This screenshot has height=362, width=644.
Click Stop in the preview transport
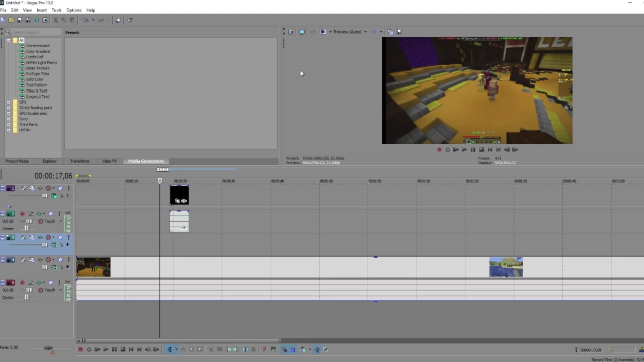481,149
